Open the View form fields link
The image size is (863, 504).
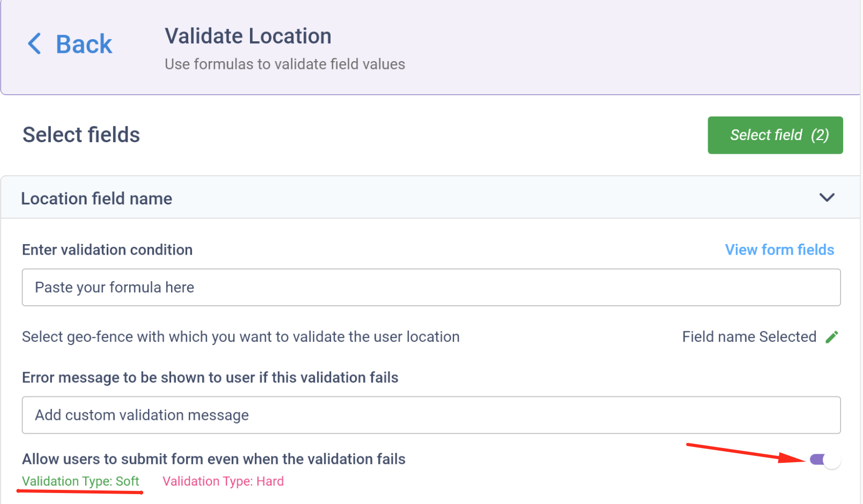click(x=779, y=250)
